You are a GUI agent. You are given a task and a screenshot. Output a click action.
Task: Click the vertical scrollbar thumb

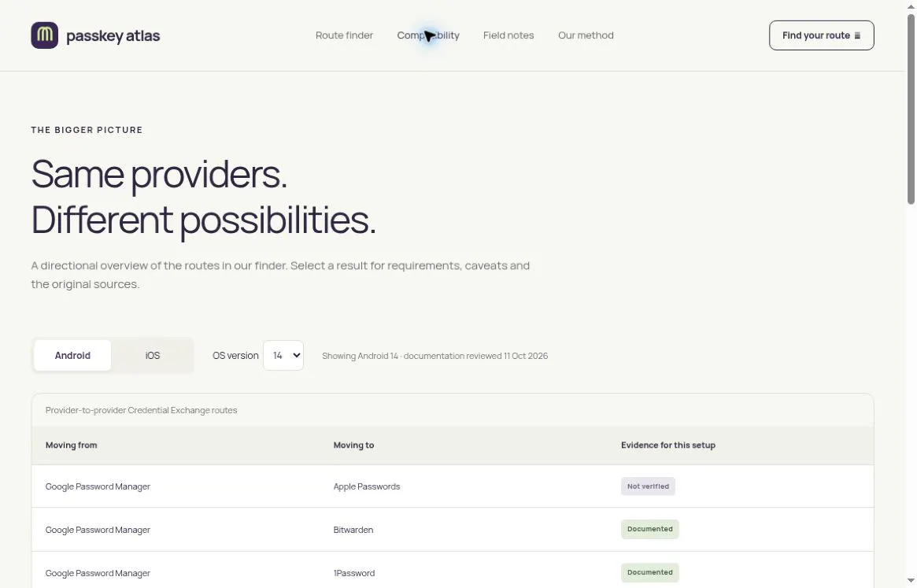coord(911,109)
